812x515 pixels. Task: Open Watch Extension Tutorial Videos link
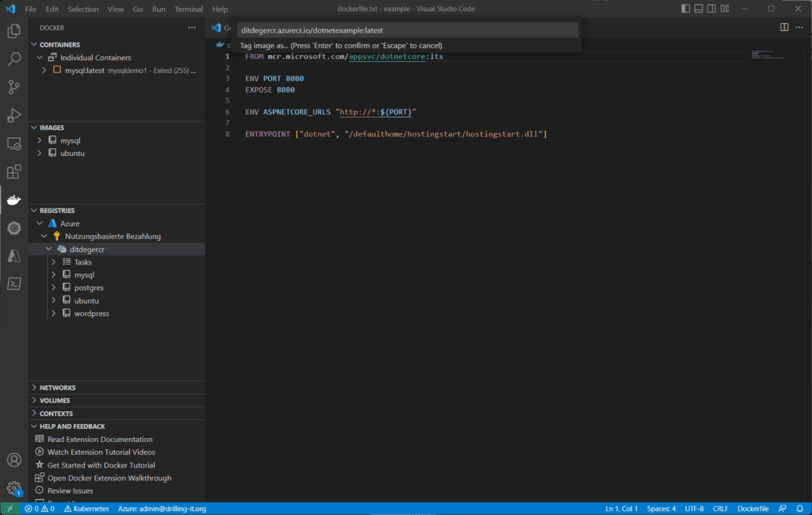coord(101,452)
